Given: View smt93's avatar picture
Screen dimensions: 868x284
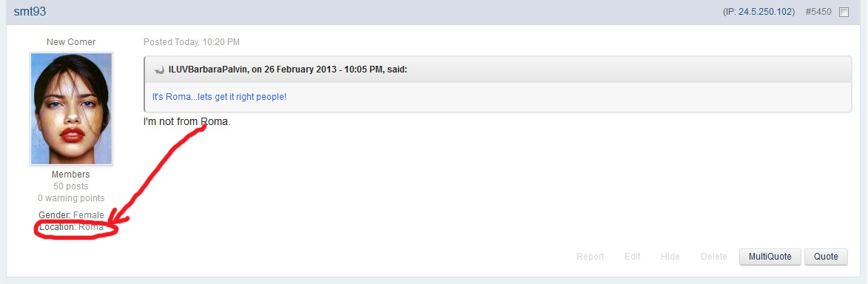Looking at the screenshot, I should click(72, 109).
